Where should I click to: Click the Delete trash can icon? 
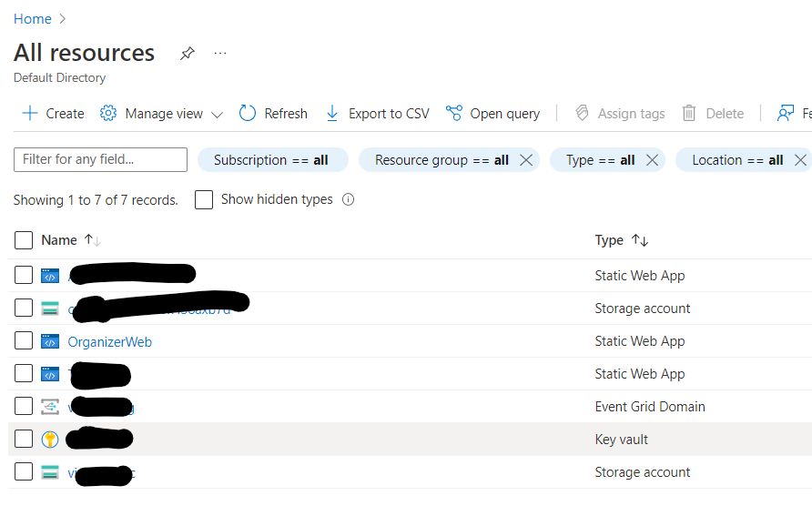tap(689, 114)
